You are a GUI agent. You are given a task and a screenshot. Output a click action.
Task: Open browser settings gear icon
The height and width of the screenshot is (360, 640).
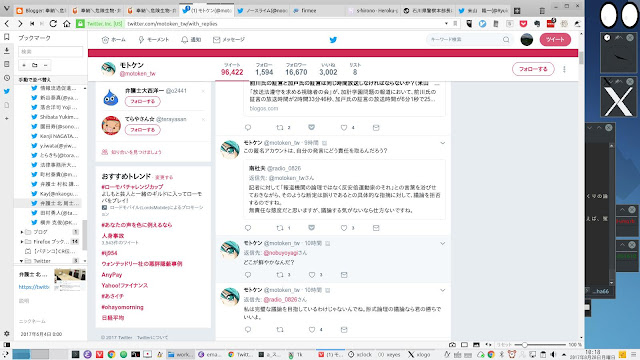(7, 333)
